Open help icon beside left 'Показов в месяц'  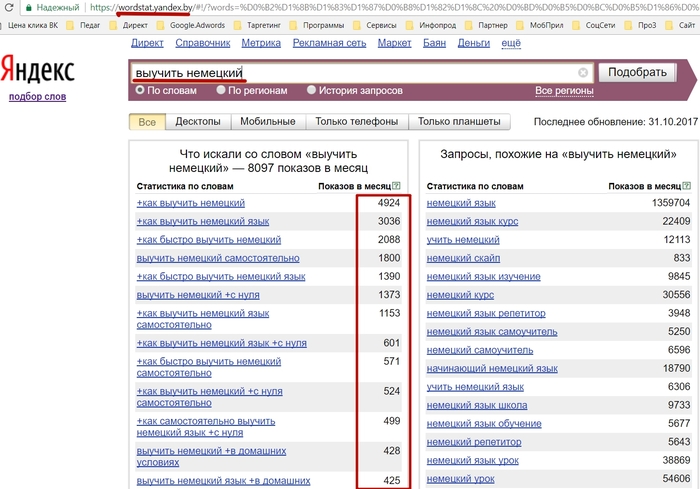pos(396,186)
